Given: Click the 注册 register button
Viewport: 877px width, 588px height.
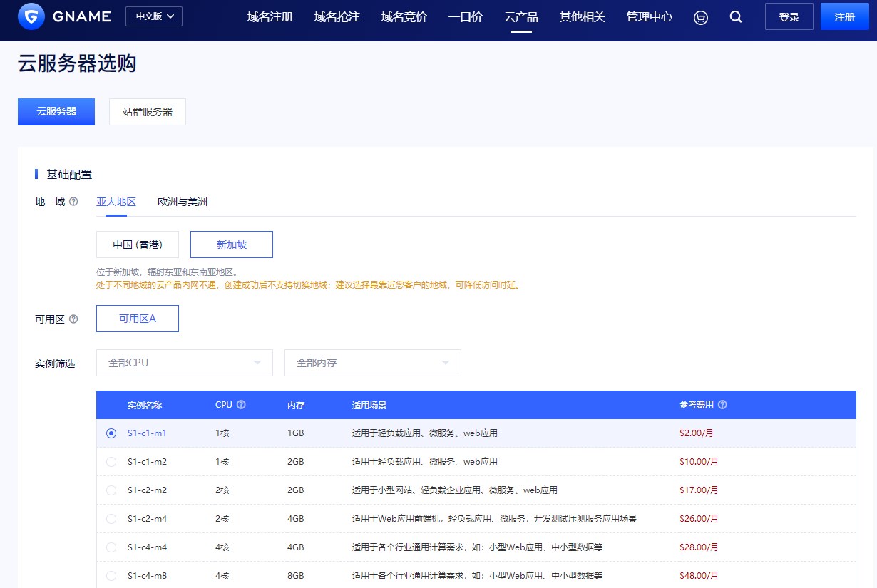Looking at the screenshot, I should pos(844,16).
